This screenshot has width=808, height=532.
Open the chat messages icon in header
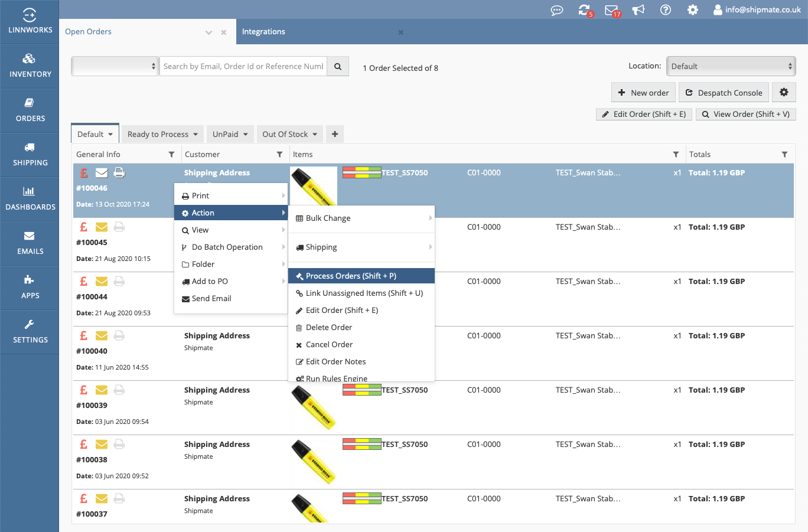pyautogui.click(x=556, y=10)
